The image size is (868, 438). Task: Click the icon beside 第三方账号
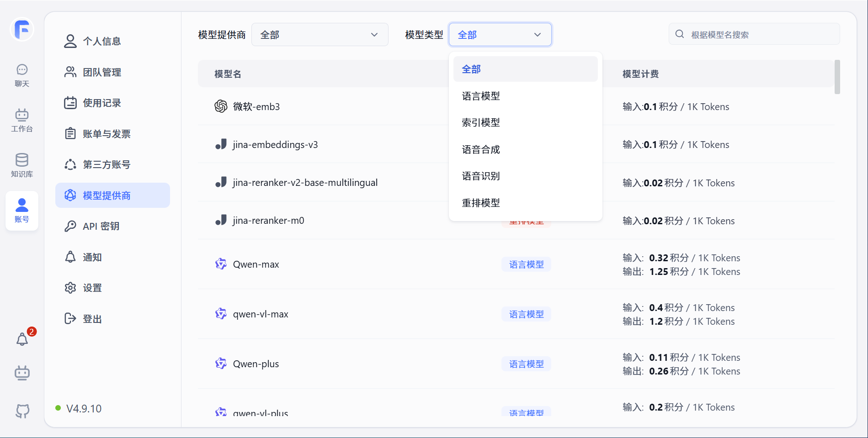[70, 164]
